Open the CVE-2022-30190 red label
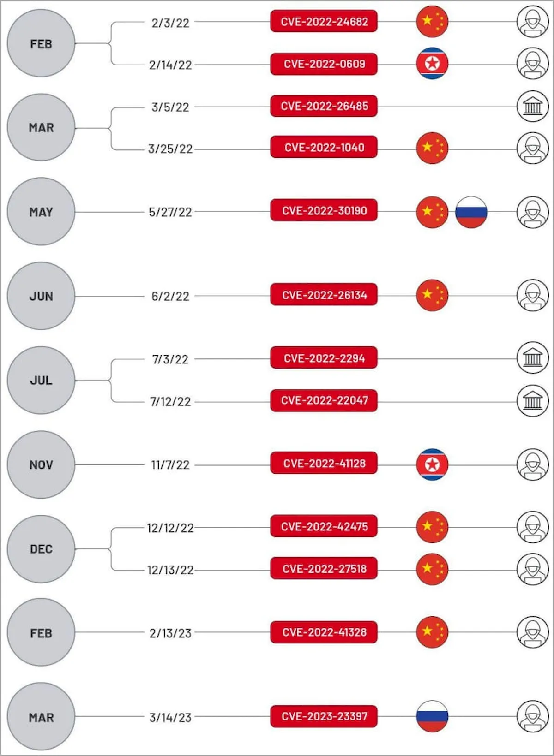The width and height of the screenshot is (554, 756). tap(324, 211)
